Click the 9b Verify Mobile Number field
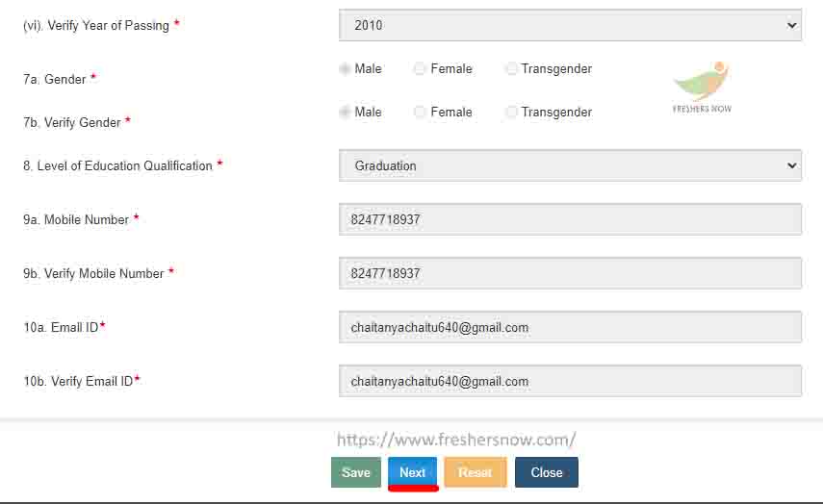 point(570,273)
